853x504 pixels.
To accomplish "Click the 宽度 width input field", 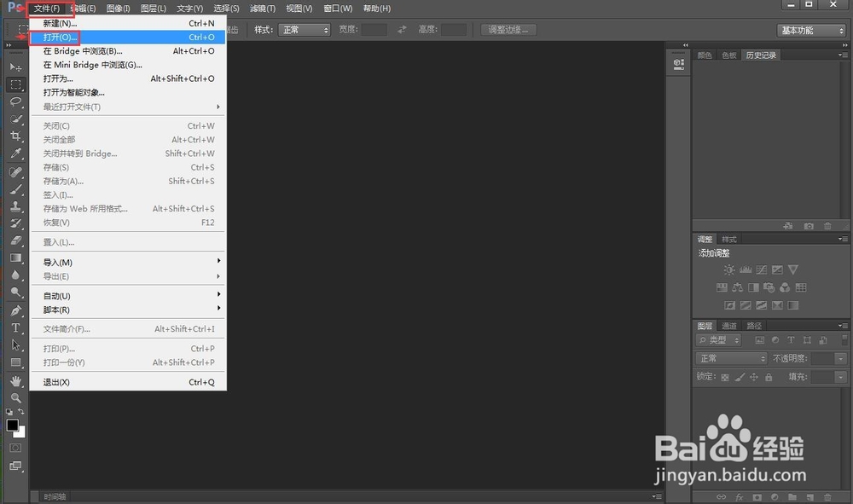I will click(x=374, y=30).
